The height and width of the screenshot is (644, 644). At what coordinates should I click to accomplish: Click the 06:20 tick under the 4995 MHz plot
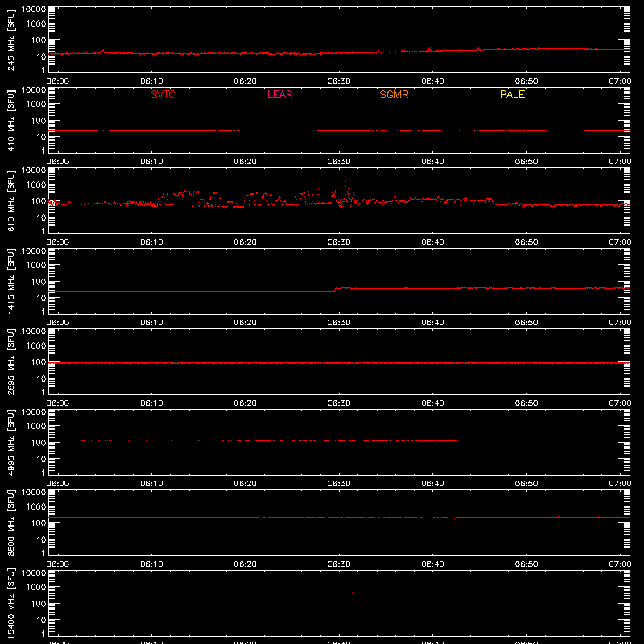(246, 484)
